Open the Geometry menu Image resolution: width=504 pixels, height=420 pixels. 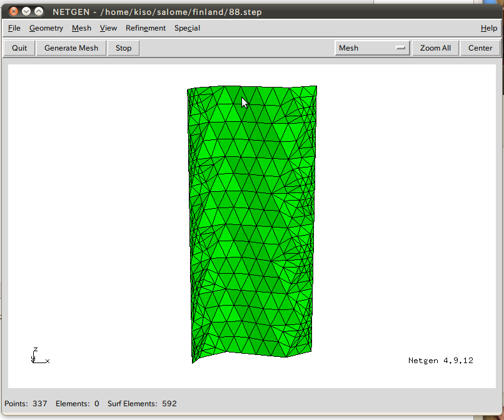[x=46, y=28]
